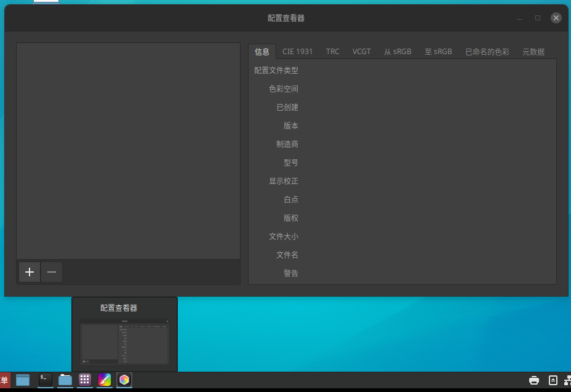Click the network icon in system tray
The width and height of the screenshot is (571, 392).
click(567, 380)
